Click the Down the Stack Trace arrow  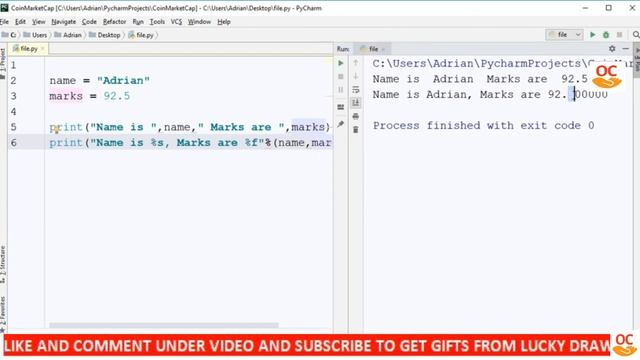(356, 76)
